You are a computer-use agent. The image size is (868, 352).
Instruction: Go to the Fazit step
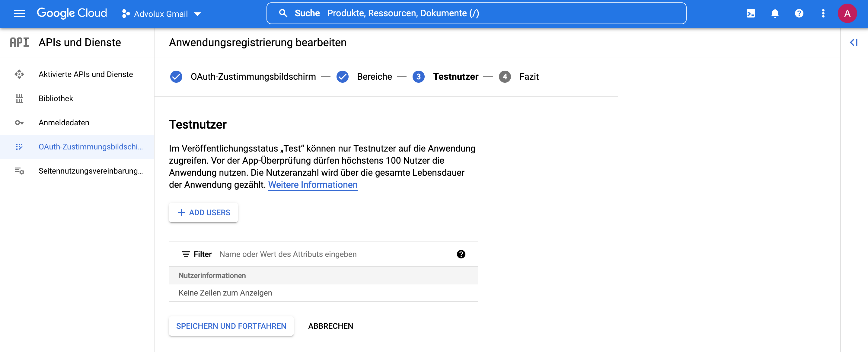tap(529, 77)
